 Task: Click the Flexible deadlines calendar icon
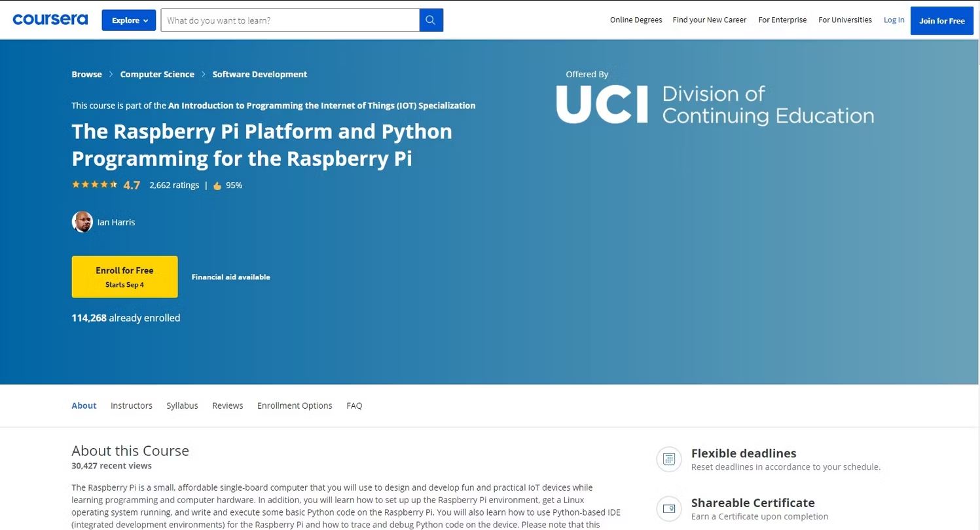pos(669,459)
